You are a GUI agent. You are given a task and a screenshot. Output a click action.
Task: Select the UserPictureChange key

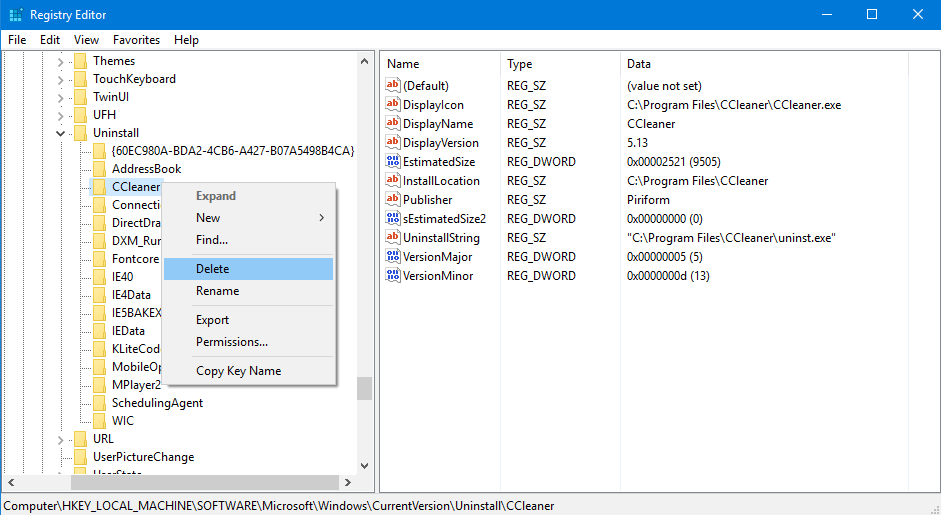point(143,457)
